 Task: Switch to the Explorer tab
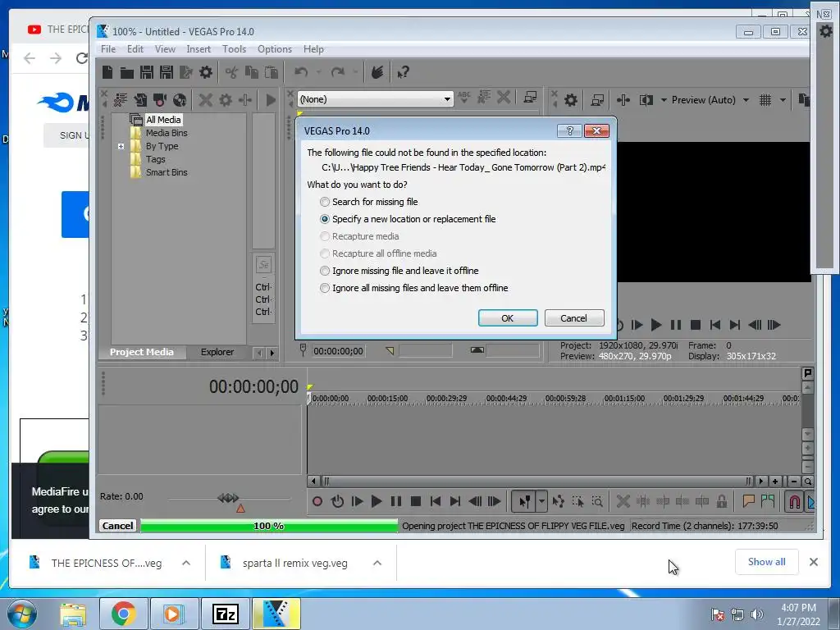217,352
